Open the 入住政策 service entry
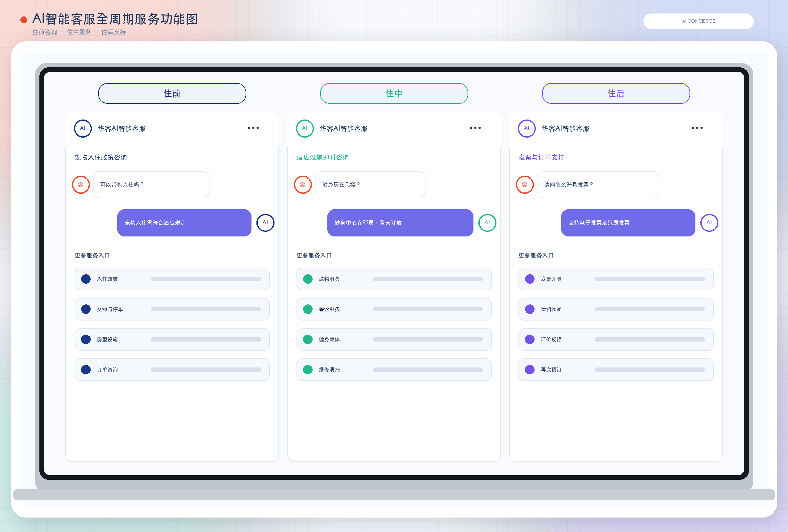This screenshot has width=788, height=532. [x=172, y=279]
